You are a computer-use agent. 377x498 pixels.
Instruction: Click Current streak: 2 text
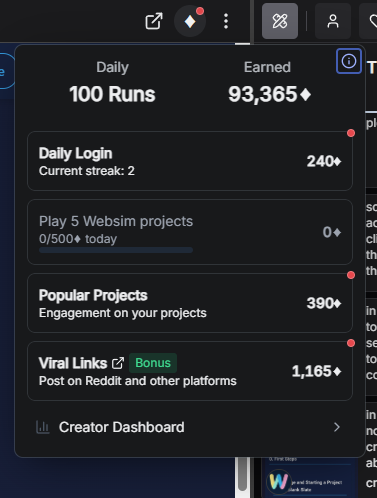coord(87,171)
